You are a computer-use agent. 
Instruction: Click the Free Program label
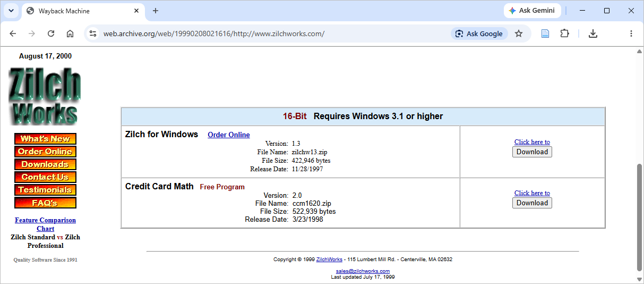[222, 187]
